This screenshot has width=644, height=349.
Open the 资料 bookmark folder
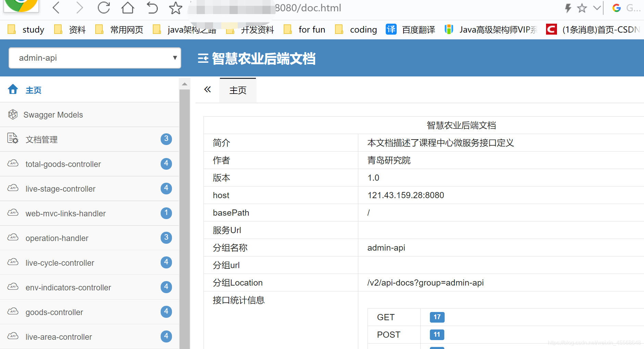(70, 29)
